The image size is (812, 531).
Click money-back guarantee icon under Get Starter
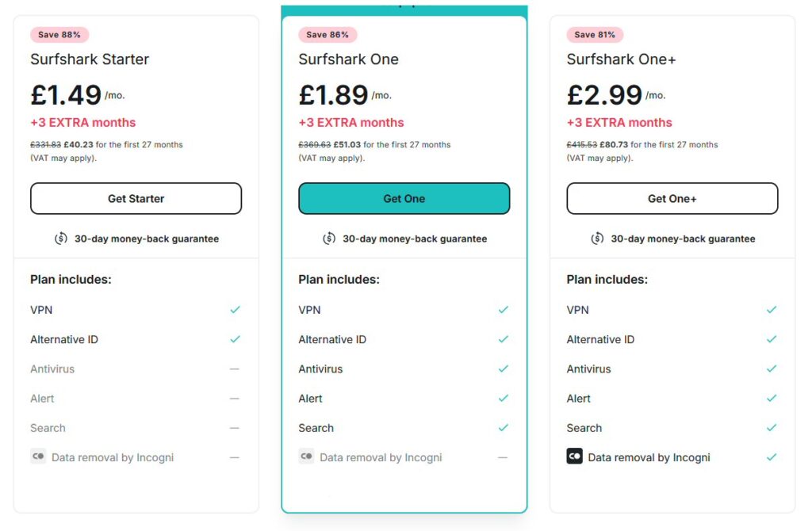(61, 239)
